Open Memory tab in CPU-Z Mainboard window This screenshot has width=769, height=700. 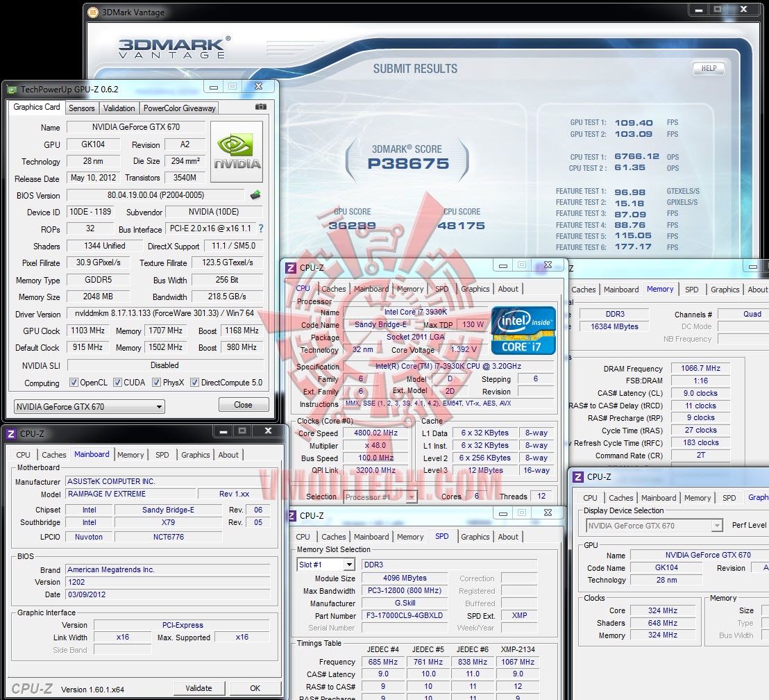(130, 455)
